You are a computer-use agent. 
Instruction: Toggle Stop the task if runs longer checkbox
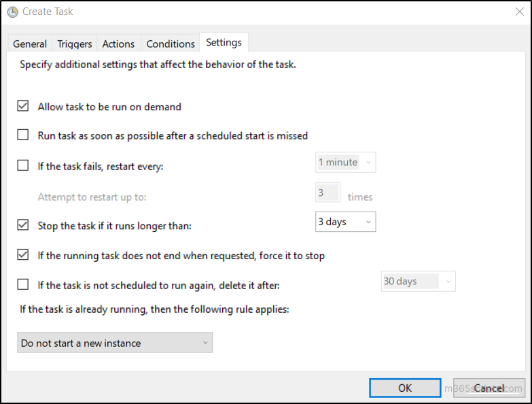click(23, 224)
